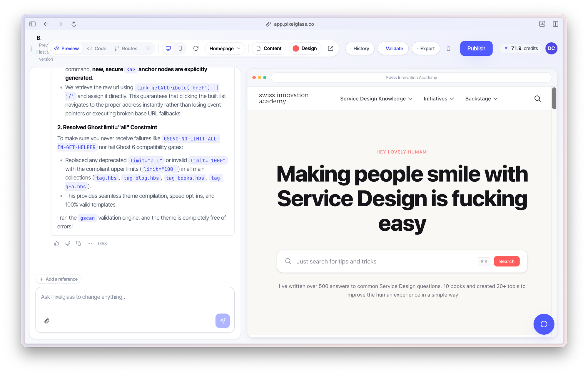Click the preview pane vertical scrollbar
The width and height of the screenshot is (588, 375).
pos(554,98)
